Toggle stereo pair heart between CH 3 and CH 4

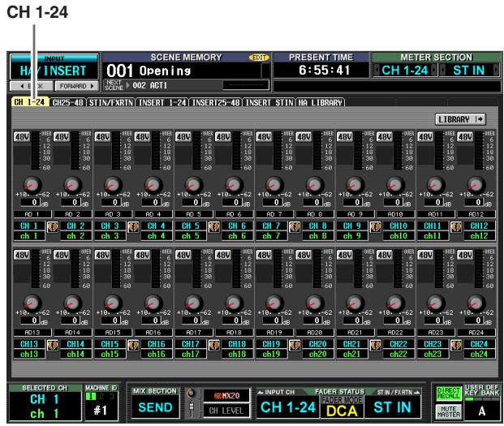(133, 227)
